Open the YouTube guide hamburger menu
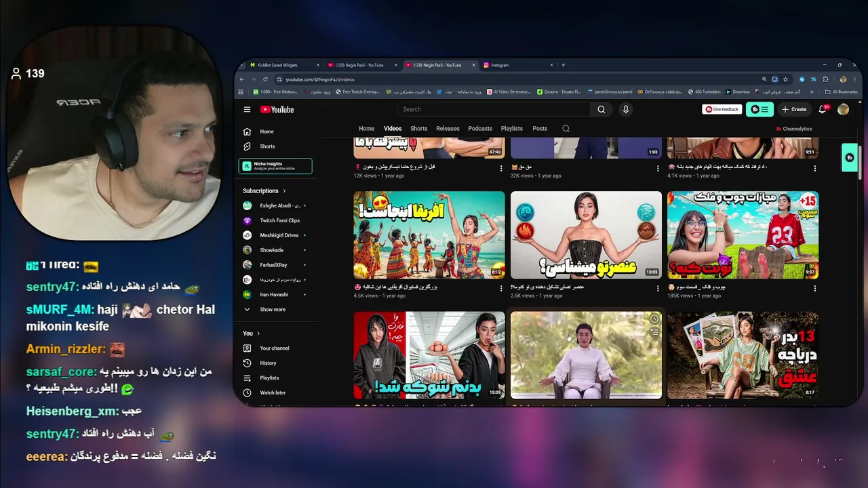This screenshot has height=488, width=868. coord(247,109)
